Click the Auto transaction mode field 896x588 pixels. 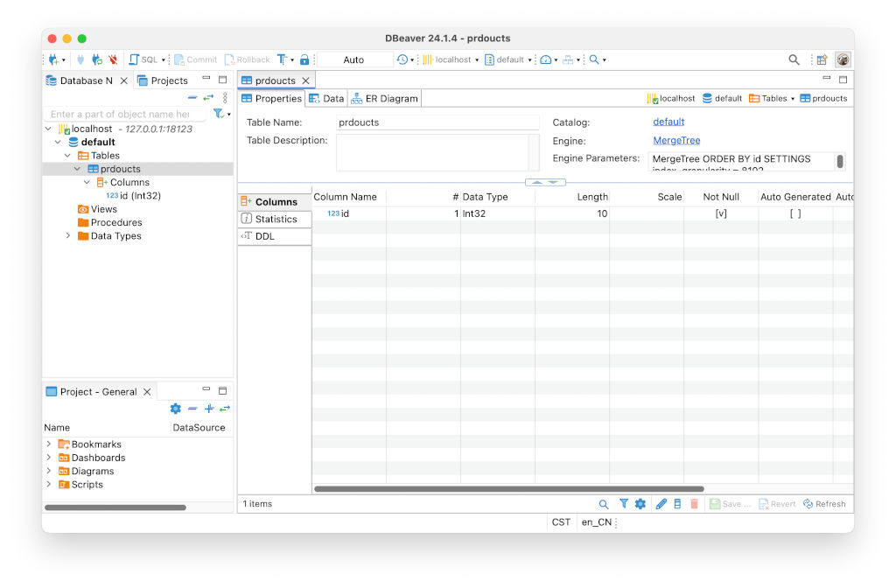354,59
